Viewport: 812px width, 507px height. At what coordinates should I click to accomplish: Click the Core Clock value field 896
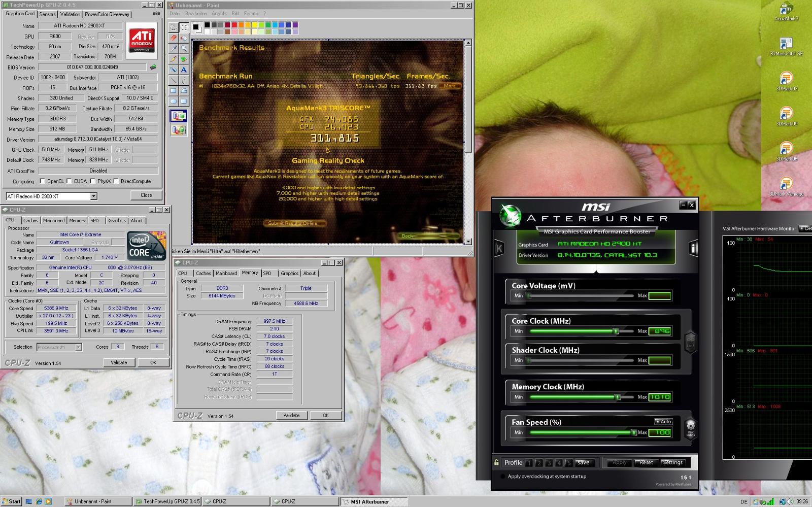point(660,331)
